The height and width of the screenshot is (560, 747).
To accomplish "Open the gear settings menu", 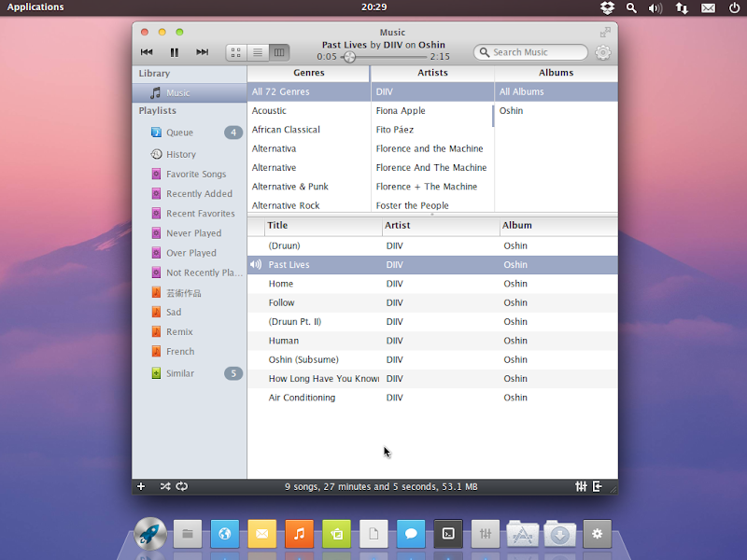I will point(603,52).
